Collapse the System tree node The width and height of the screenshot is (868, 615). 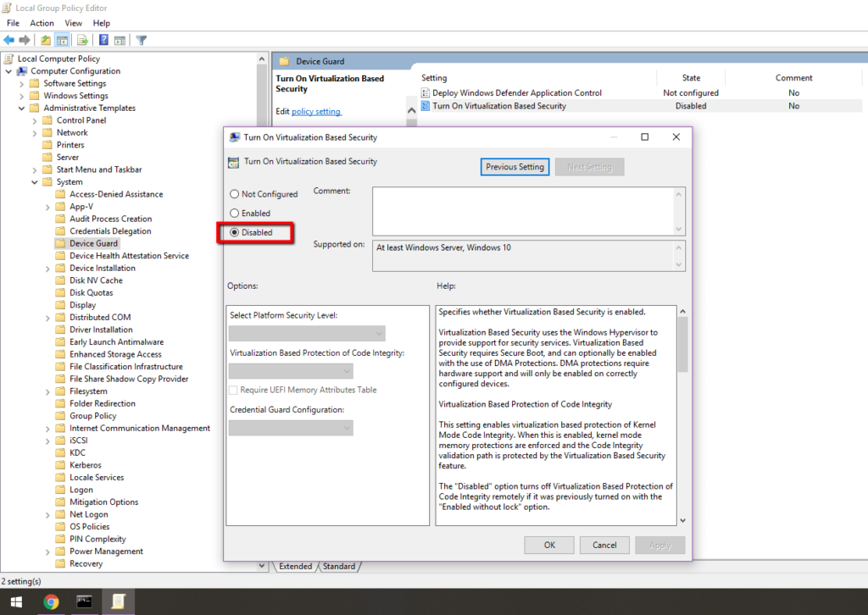[35, 182]
